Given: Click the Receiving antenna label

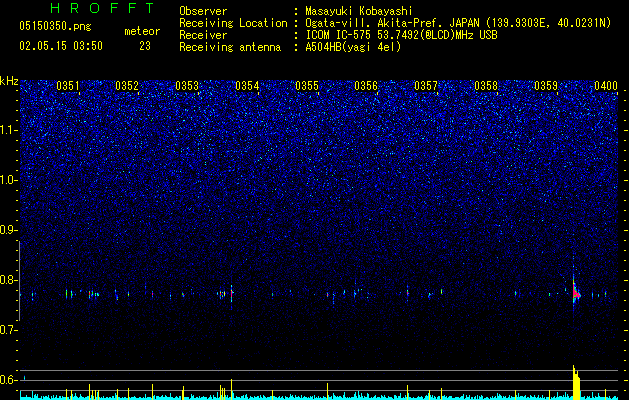Looking at the screenshot, I should (x=230, y=47).
